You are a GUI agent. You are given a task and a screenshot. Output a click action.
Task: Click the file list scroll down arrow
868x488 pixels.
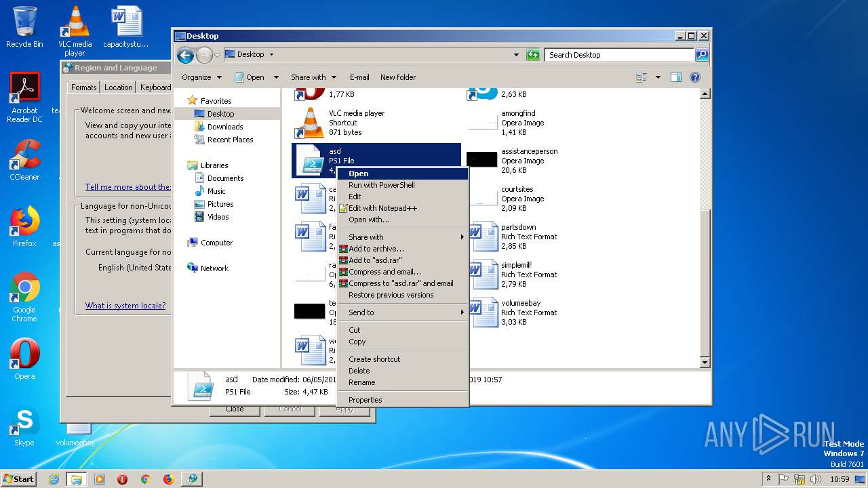[x=705, y=363]
